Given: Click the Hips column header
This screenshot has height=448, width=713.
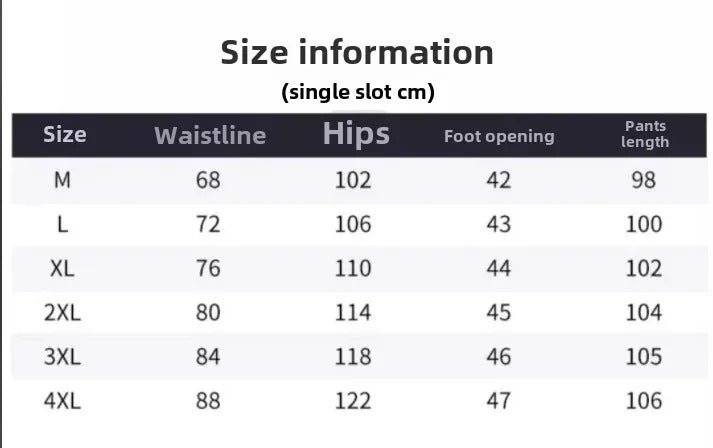Looking at the screenshot, I should [356, 134].
